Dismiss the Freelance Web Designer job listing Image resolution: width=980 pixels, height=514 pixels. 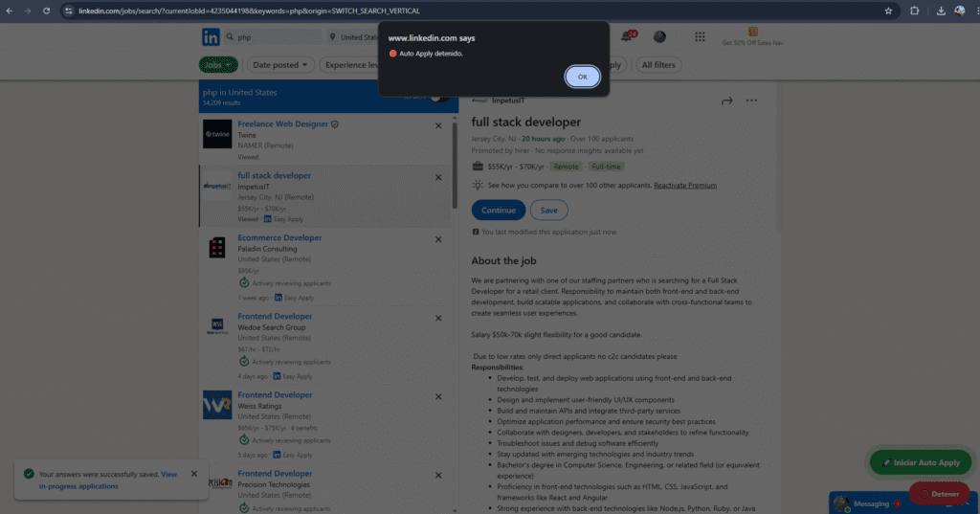438,125
